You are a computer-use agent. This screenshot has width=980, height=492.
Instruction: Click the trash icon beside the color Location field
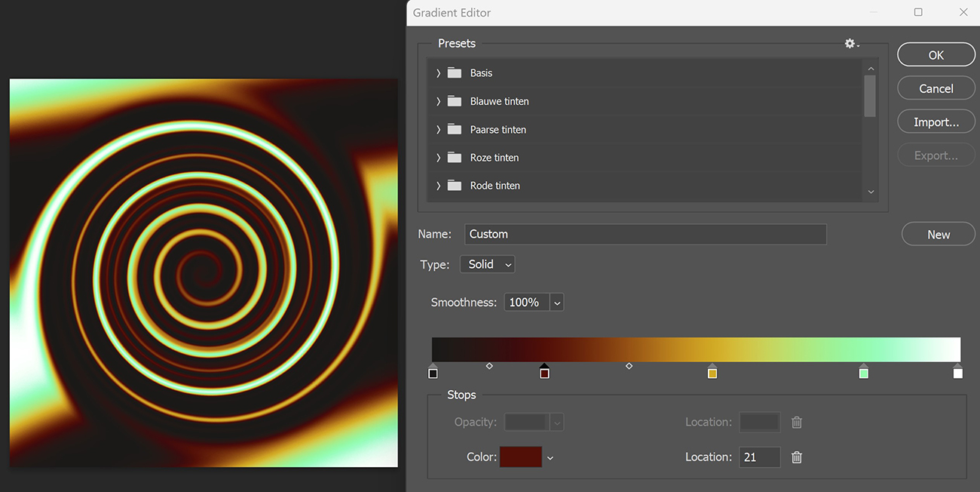[x=796, y=457]
